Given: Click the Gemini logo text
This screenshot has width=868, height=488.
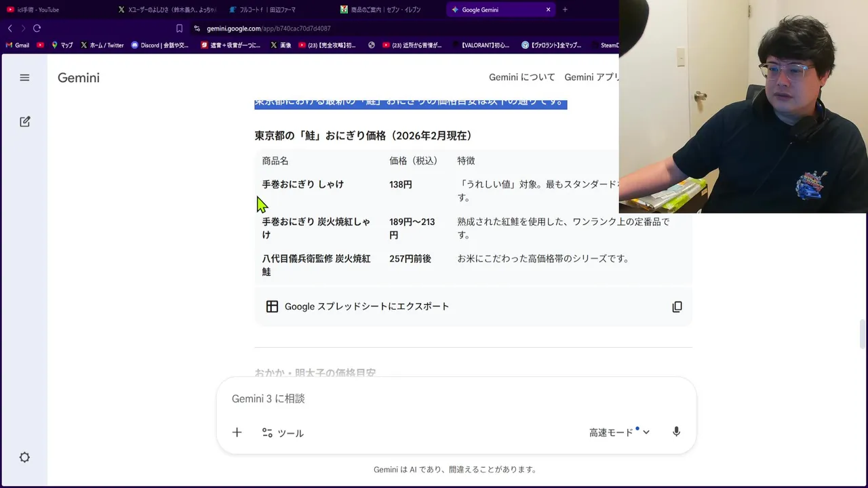Looking at the screenshot, I should pos(79,77).
